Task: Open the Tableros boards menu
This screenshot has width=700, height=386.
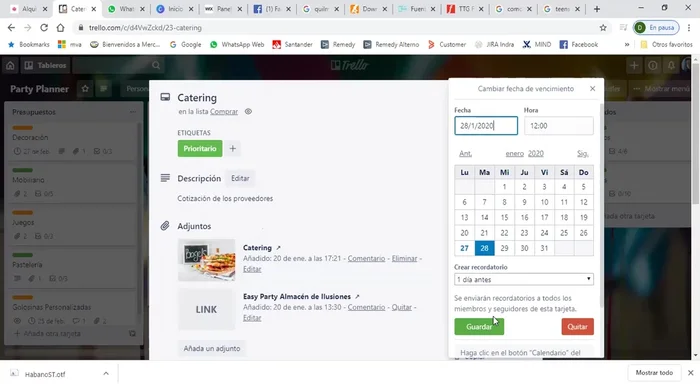Action: 46,66
